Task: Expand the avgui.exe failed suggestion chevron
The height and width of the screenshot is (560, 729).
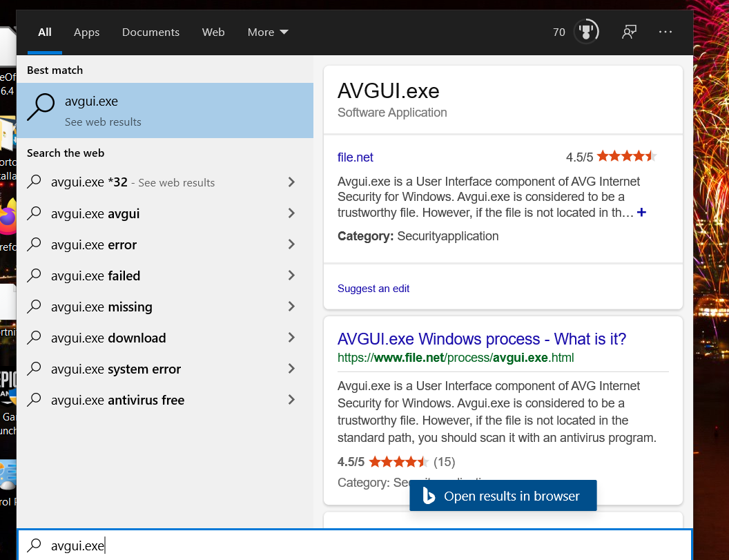Action: point(291,276)
